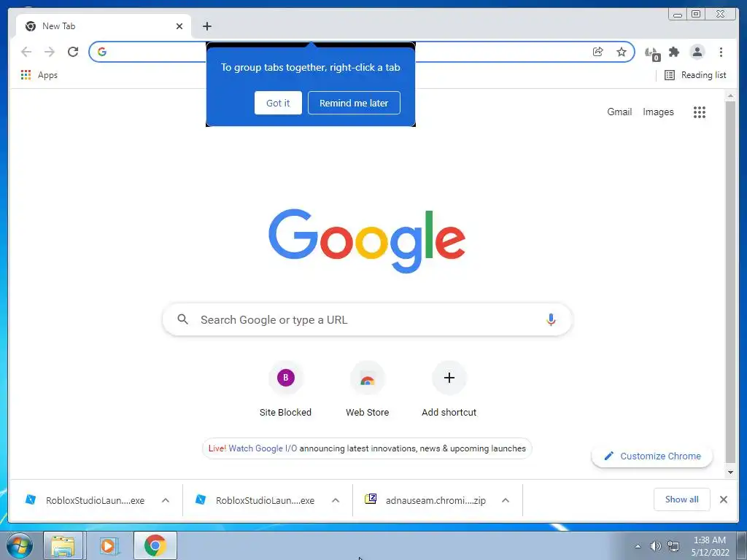Open the Images link
The image size is (747, 560).
[x=658, y=112]
